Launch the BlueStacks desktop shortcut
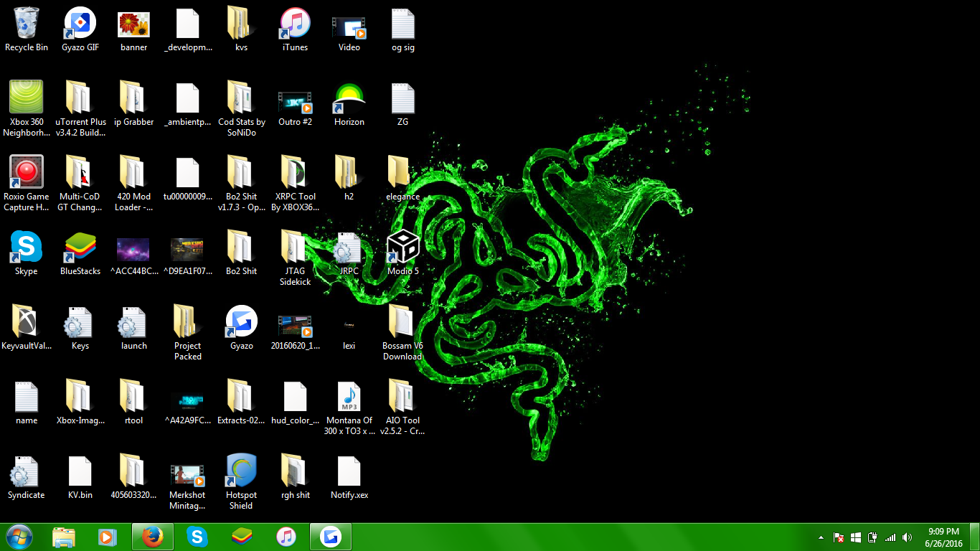Screen dimensions: 980x551 pos(80,254)
